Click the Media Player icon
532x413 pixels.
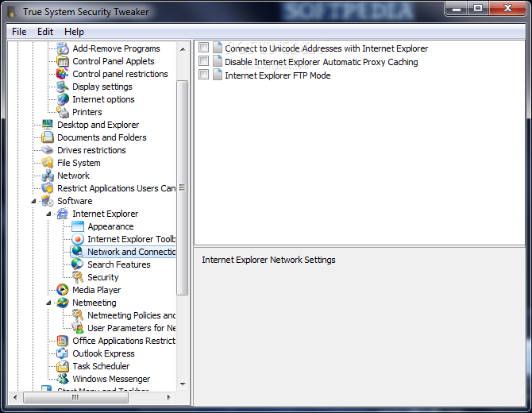coord(63,290)
